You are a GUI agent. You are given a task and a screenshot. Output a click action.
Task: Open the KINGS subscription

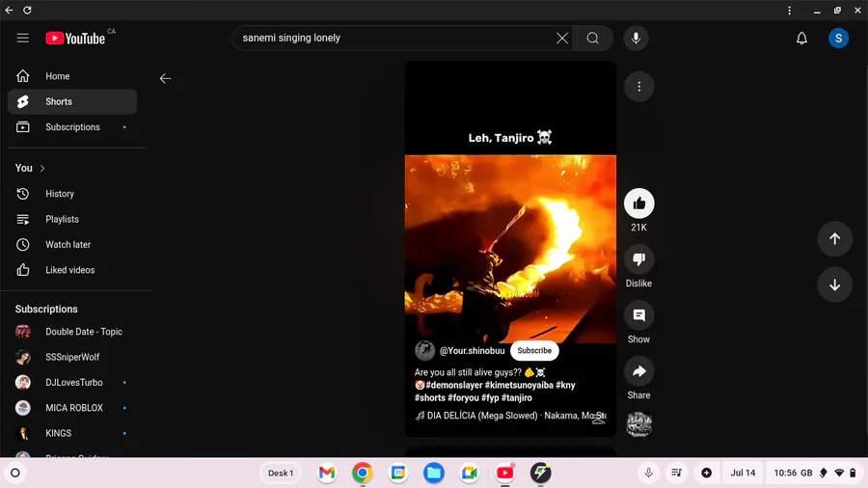click(x=72, y=433)
